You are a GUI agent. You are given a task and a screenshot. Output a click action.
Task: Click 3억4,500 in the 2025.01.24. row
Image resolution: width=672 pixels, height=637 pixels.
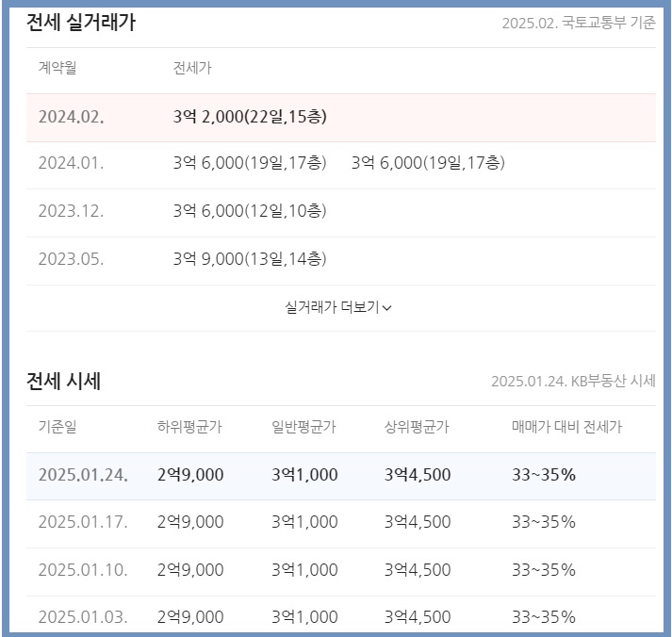pyautogui.click(x=418, y=475)
